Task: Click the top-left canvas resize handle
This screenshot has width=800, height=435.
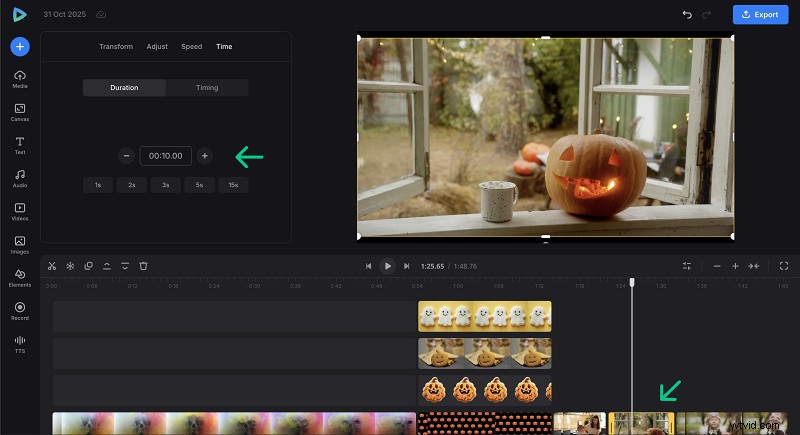Action: pos(359,38)
